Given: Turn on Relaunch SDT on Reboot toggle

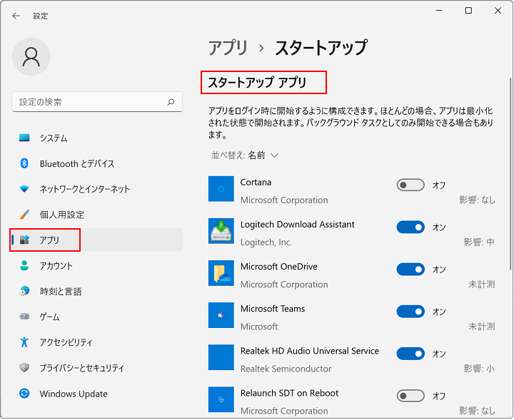Looking at the screenshot, I should 410,396.
